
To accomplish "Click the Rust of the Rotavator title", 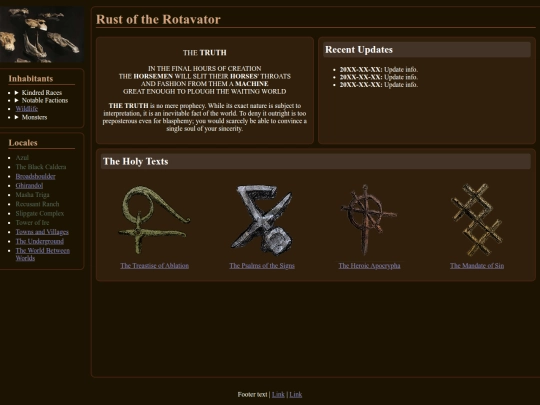I will coord(158,19).
